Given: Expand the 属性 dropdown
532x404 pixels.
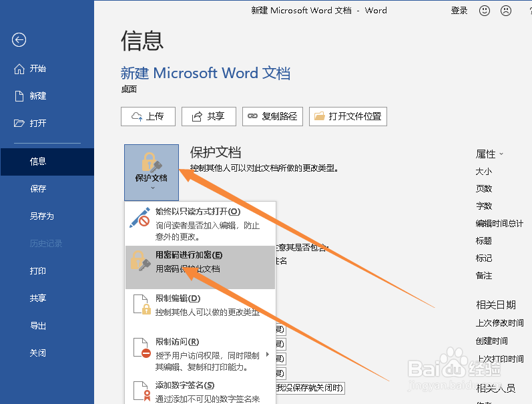Looking at the screenshot, I should (x=489, y=154).
